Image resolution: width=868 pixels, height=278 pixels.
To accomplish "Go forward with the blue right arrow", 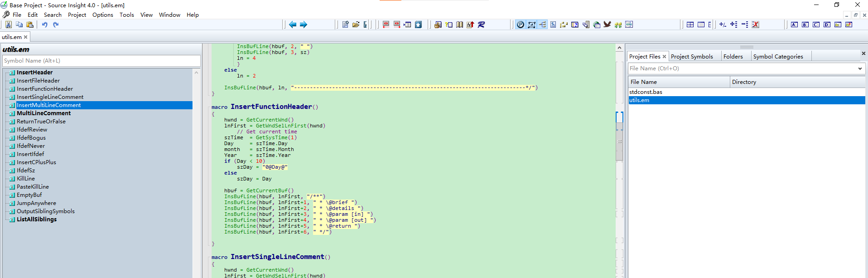I will [304, 24].
